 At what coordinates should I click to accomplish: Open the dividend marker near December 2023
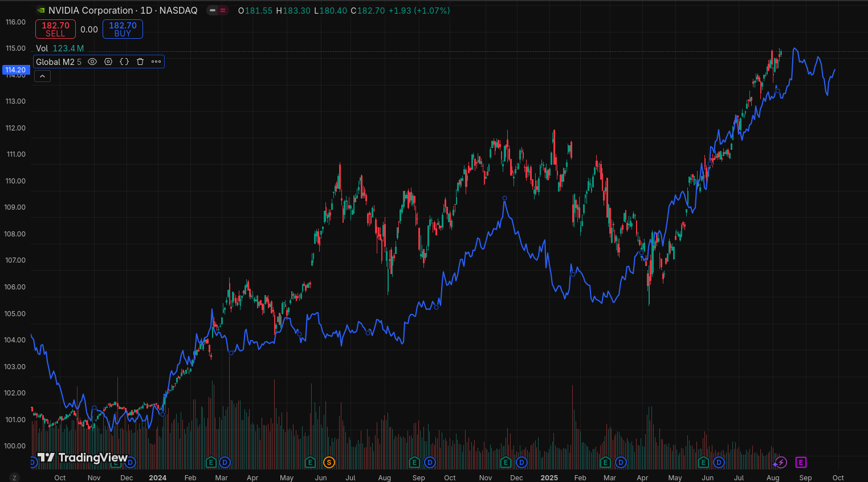(x=131, y=462)
